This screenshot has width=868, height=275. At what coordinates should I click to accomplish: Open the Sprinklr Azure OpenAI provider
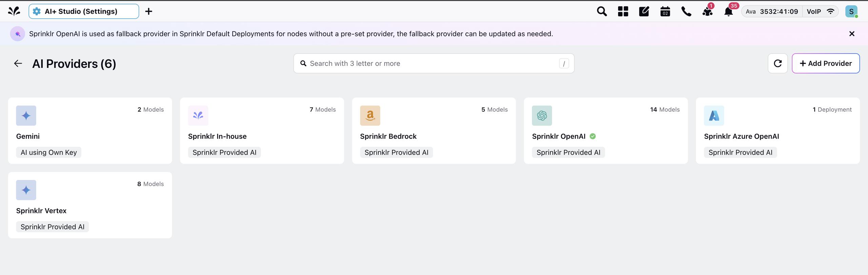point(778,131)
